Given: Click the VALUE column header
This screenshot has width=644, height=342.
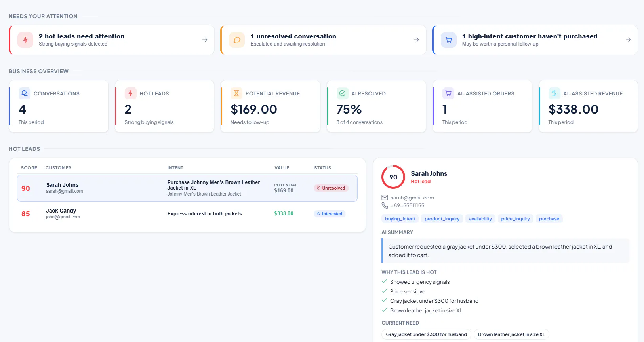Looking at the screenshot, I should pyautogui.click(x=282, y=168).
